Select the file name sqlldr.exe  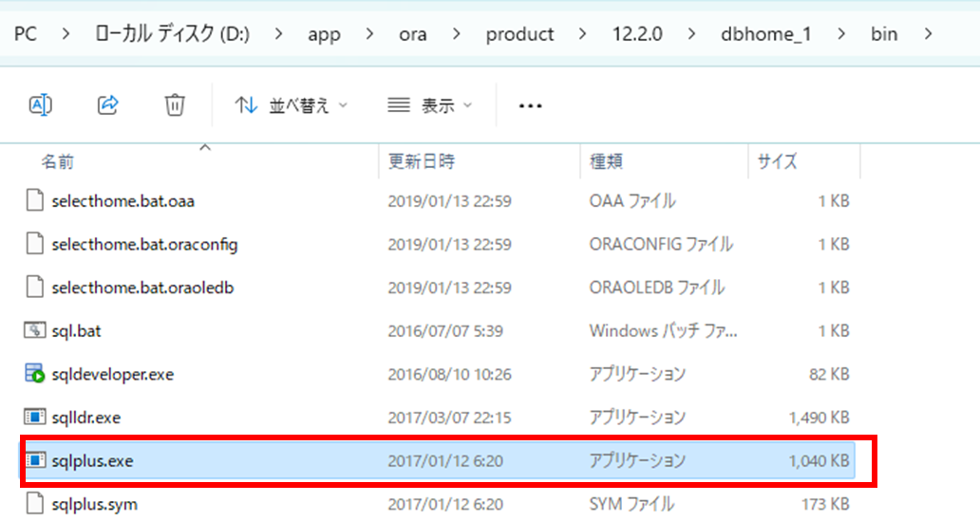tap(86, 418)
